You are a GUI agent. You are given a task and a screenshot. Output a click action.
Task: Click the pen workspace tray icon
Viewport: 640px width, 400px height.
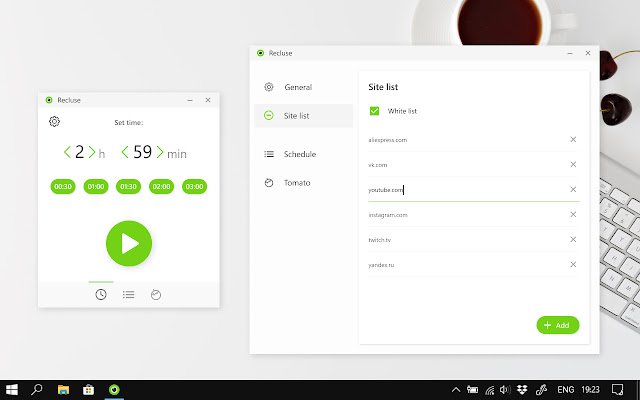541,390
